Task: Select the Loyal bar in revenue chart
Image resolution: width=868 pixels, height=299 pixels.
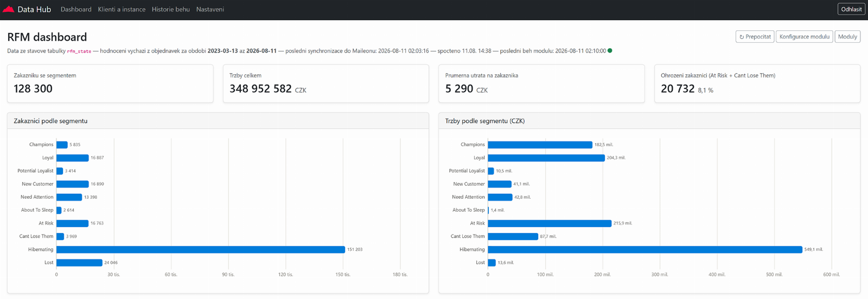Action: 546,158
